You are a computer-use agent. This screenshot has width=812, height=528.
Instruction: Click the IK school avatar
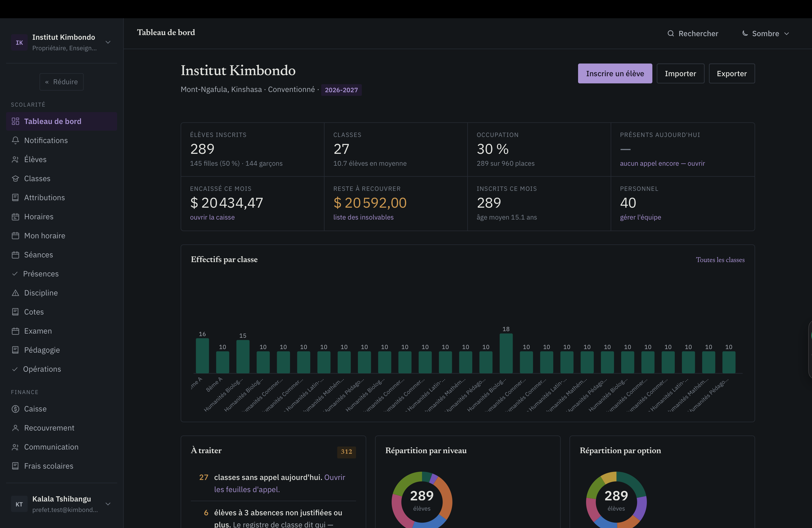point(19,42)
